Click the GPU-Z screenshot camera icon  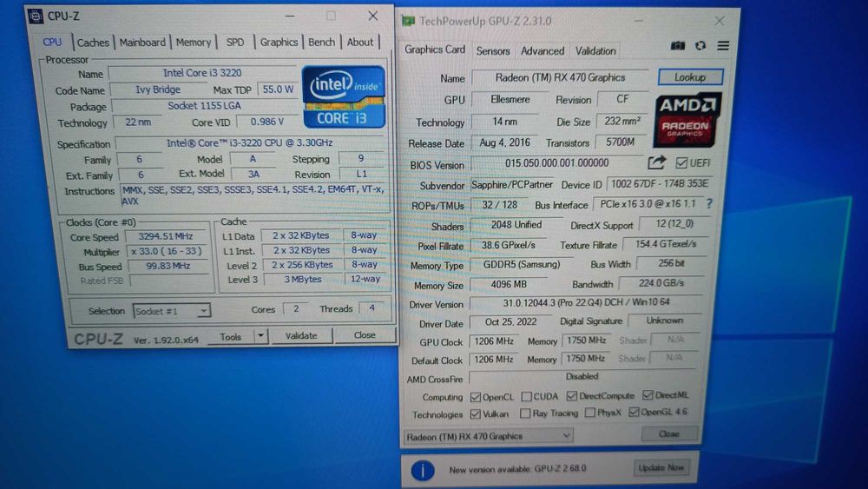point(678,46)
